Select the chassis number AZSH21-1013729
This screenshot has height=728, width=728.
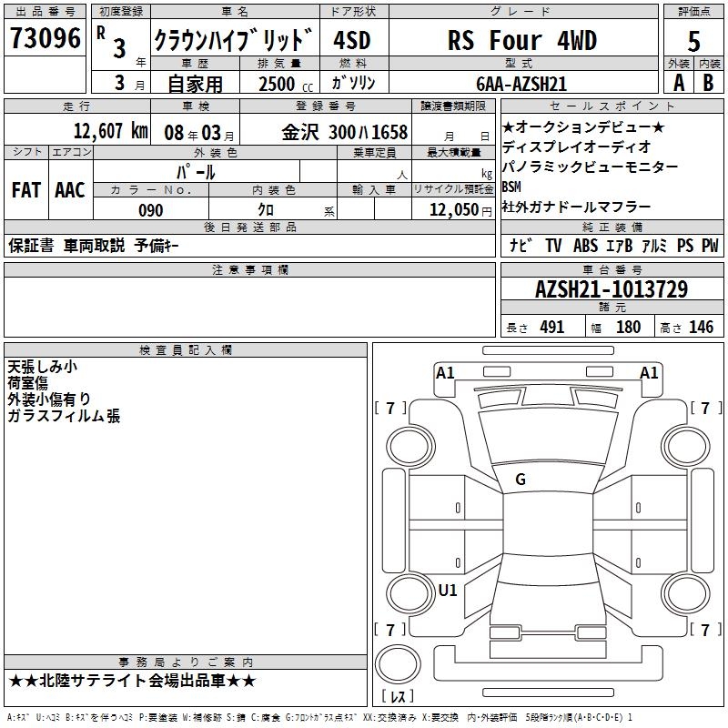612,289
